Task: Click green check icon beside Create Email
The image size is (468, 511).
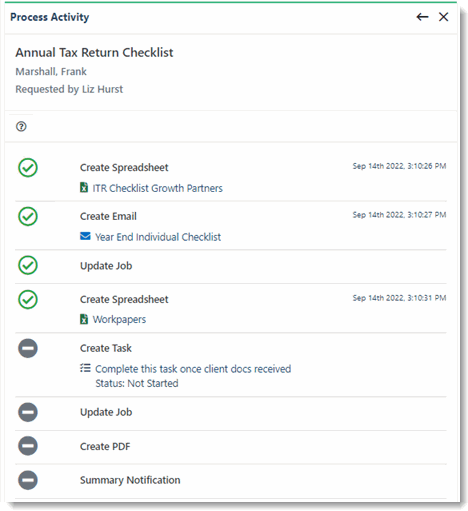Action: (x=28, y=216)
